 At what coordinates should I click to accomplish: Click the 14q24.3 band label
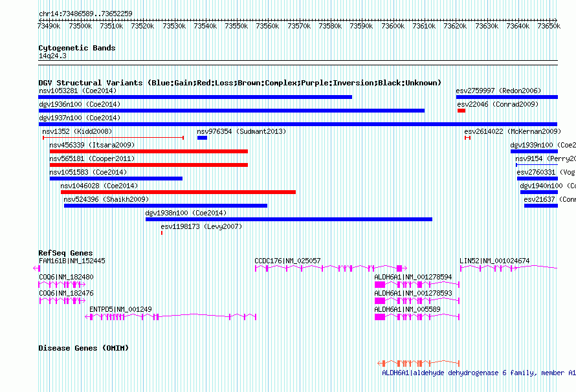click(52, 56)
